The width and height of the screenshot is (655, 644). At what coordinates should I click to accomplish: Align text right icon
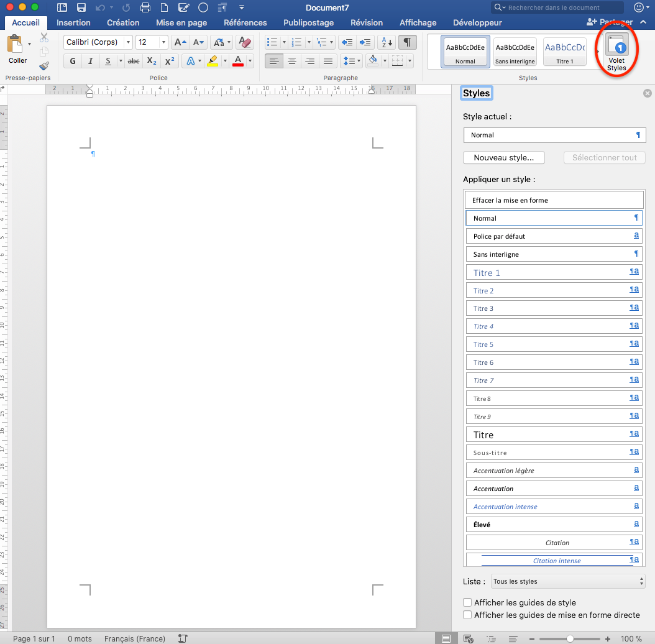[x=310, y=61]
